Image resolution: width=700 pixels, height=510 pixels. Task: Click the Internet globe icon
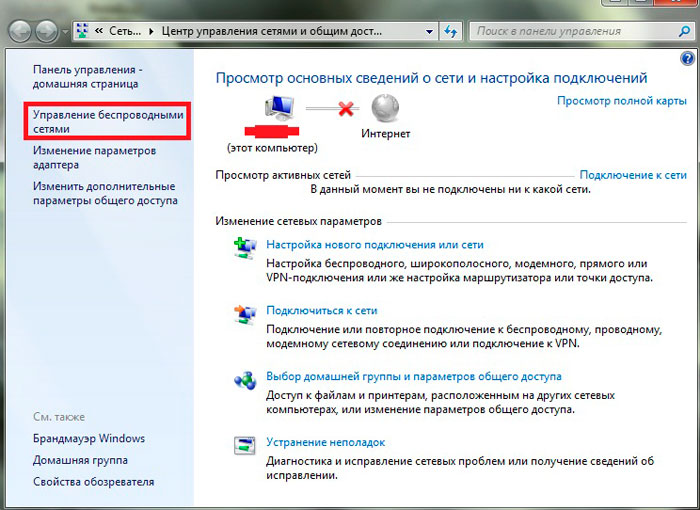coord(385,108)
